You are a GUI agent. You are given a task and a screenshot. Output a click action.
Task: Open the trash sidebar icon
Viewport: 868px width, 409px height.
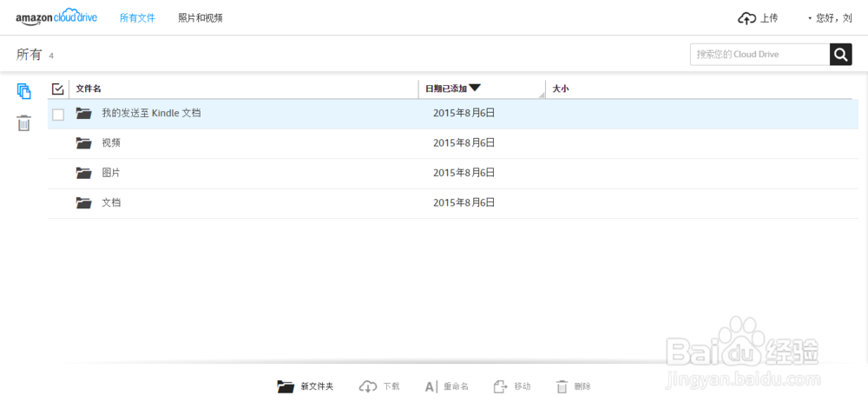23,122
